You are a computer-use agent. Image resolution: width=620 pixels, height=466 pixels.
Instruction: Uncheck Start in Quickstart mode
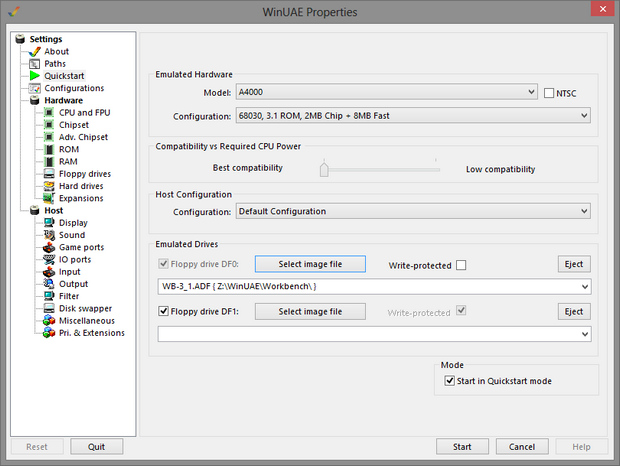450,381
